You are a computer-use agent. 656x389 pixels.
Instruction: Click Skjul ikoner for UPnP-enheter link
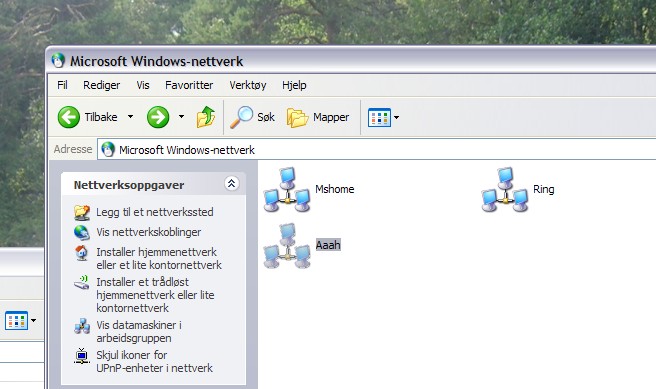(x=154, y=361)
